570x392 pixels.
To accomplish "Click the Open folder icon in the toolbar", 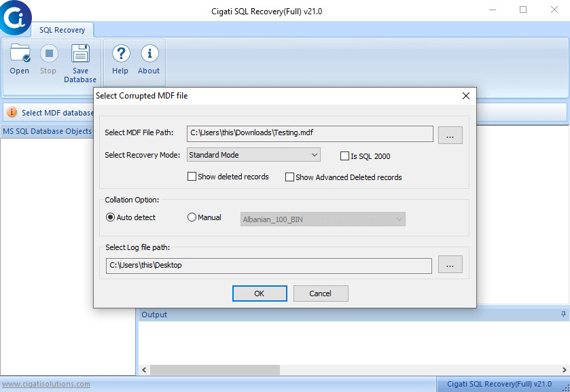I will tap(20, 53).
